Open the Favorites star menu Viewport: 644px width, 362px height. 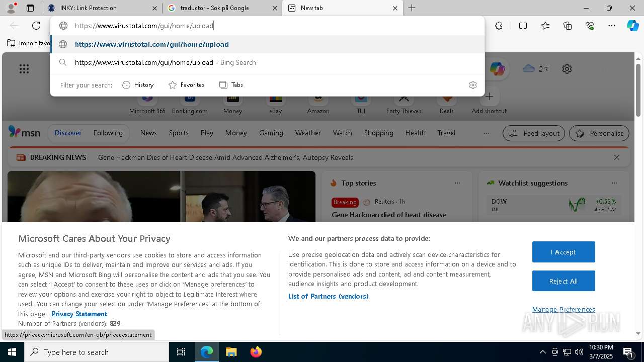[545, 26]
